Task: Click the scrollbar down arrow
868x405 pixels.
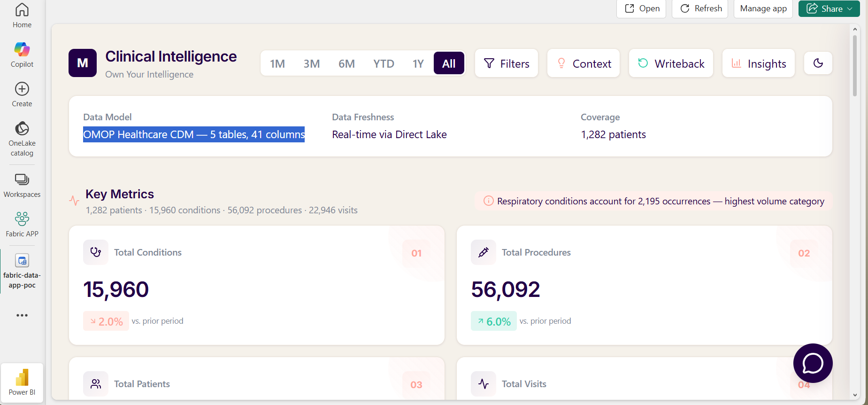Action: click(855, 395)
